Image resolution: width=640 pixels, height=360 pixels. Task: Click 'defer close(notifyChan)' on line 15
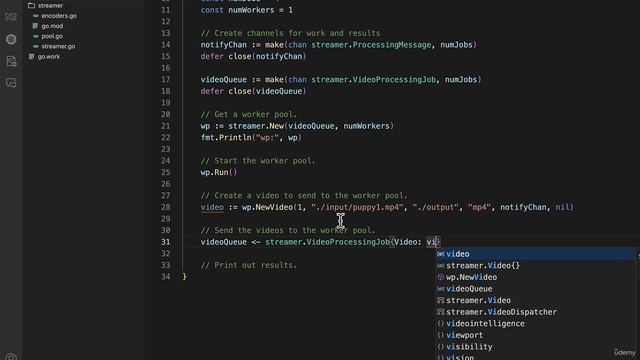point(253,56)
